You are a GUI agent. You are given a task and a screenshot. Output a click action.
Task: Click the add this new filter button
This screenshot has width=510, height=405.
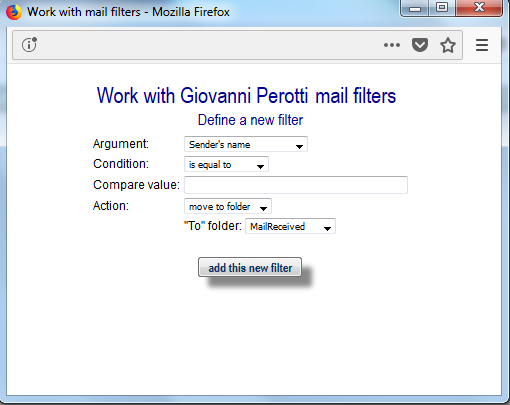(x=250, y=267)
